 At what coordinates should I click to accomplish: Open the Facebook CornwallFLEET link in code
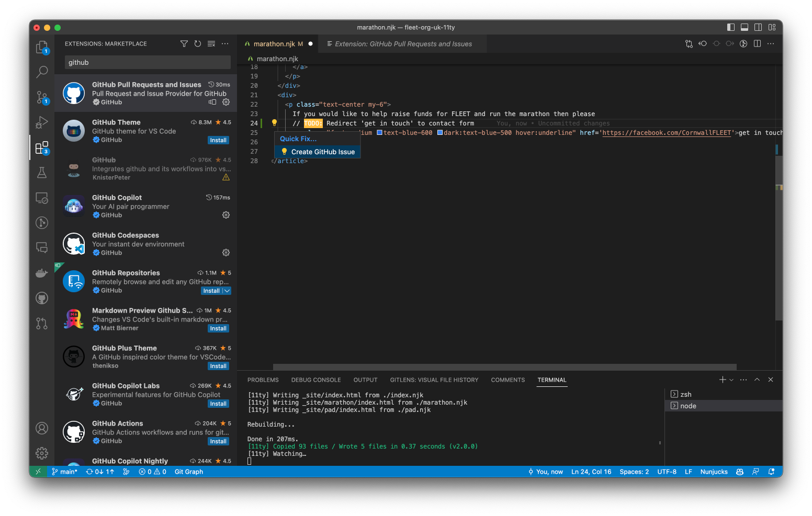(666, 133)
